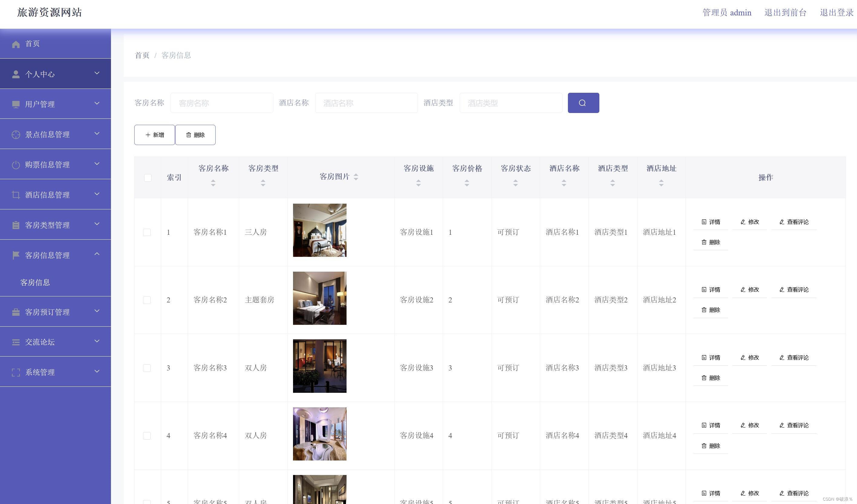Expand 个人中心 with its chevron
857x504 pixels.
coord(97,73)
